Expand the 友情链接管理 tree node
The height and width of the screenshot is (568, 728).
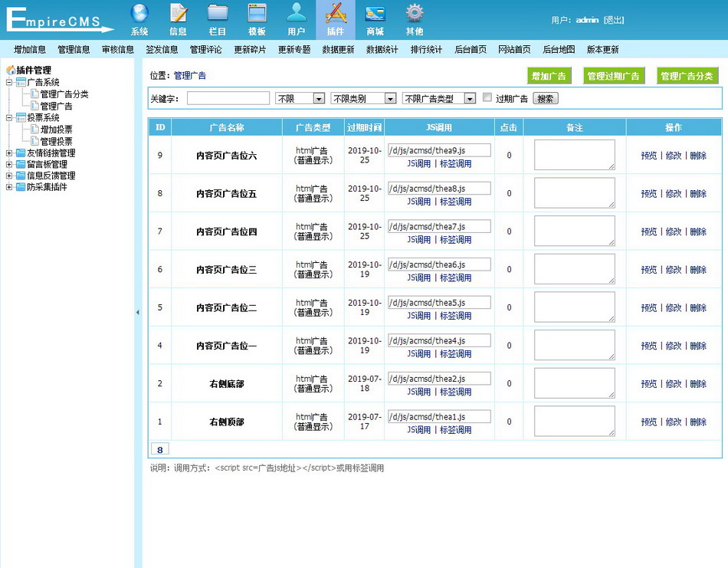[x=9, y=153]
